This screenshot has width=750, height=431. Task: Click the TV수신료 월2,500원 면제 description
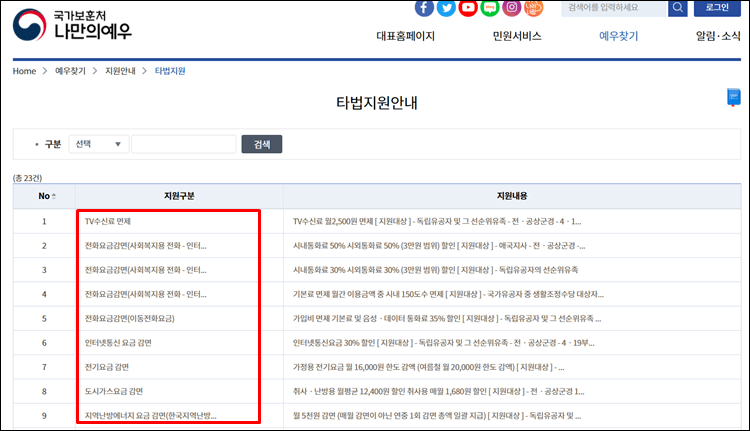(x=437, y=221)
